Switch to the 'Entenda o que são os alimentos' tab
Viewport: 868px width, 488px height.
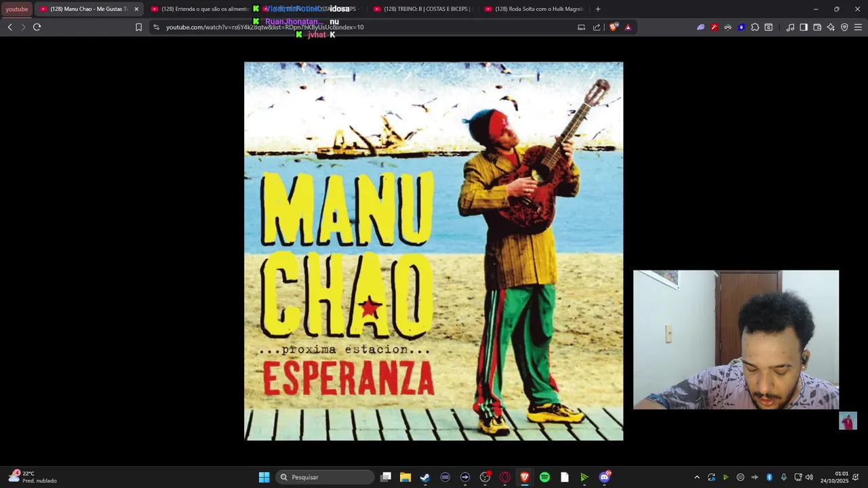200,9
